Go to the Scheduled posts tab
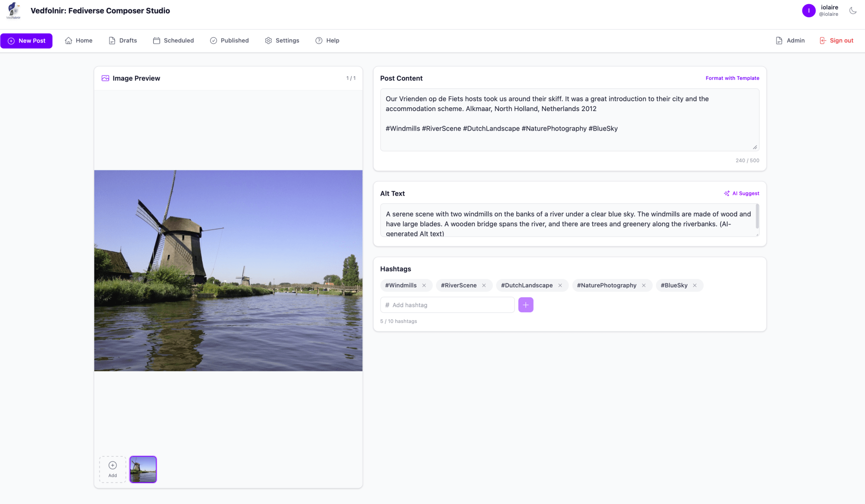The image size is (865, 504). 173,41
